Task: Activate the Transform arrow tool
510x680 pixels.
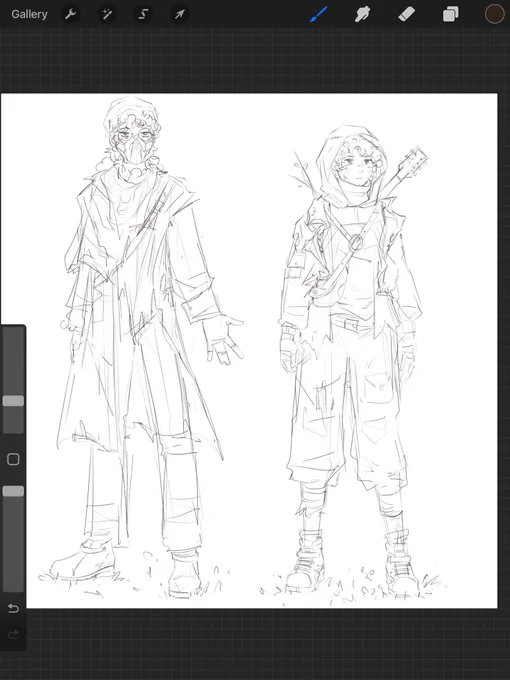Action: pyautogui.click(x=179, y=14)
